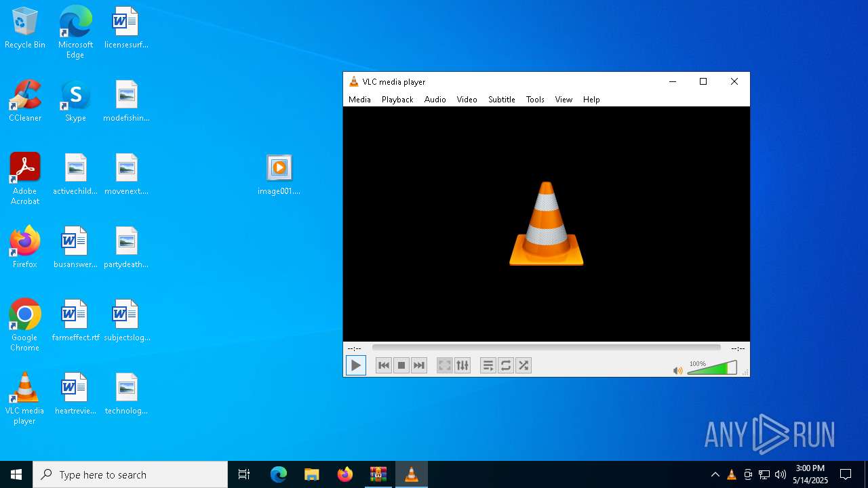Select the image001 media file icon
Viewport: 868px width, 488px height.
click(x=279, y=175)
